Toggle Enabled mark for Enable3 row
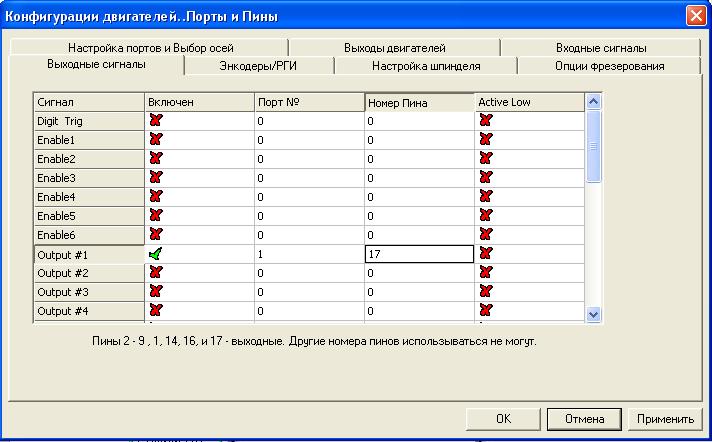Viewport: 712px width, 442px height. click(156, 178)
